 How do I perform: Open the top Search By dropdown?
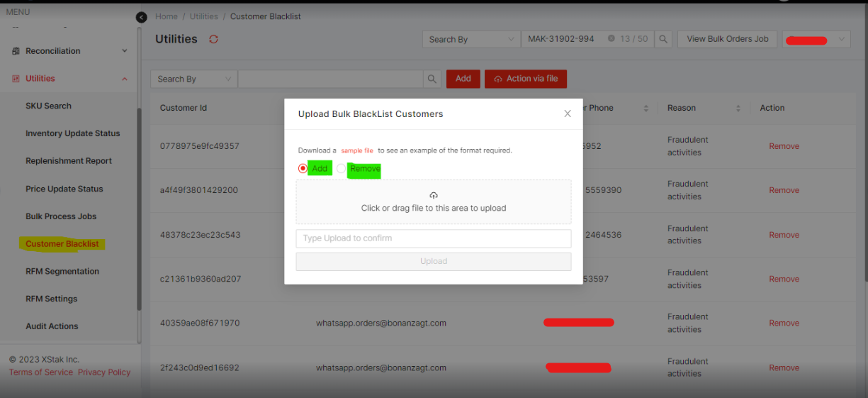[471, 40]
